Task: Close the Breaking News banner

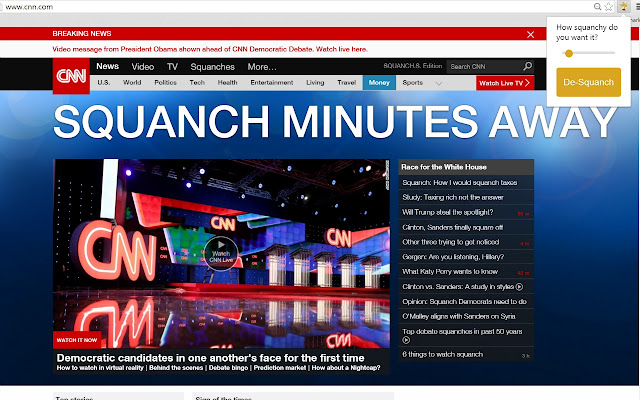Action: (530, 35)
